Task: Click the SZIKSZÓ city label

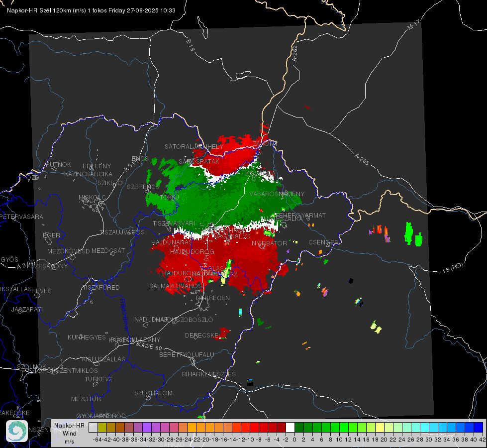Action: tap(110, 183)
